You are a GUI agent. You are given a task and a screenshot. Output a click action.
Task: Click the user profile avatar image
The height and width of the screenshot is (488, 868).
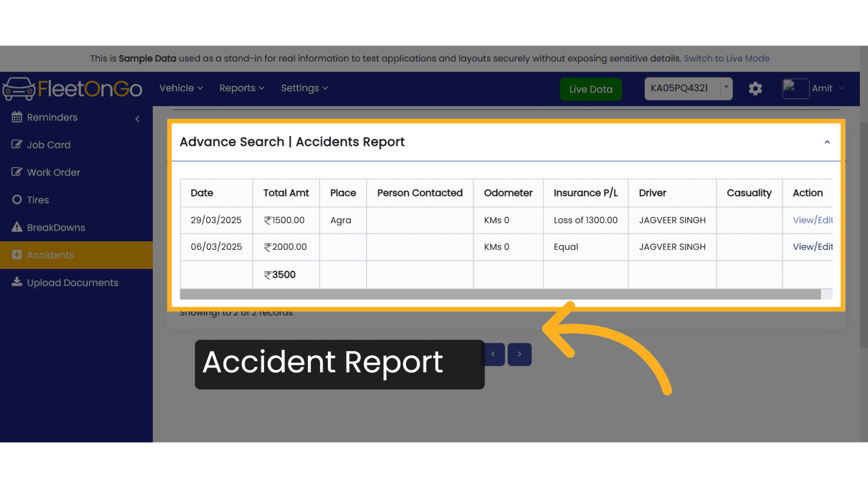795,88
